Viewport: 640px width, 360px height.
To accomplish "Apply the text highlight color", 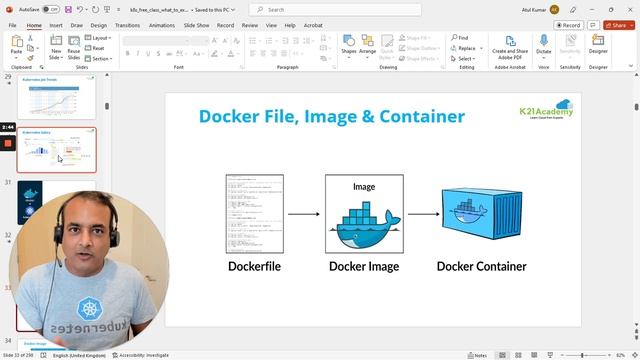I will click(x=214, y=53).
